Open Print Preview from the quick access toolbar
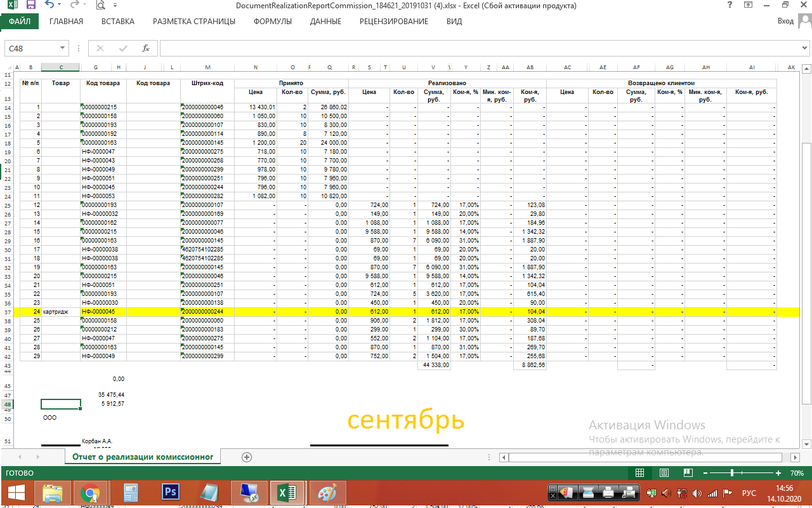This screenshot has height=508, width=812. click(x=100, y=6)
